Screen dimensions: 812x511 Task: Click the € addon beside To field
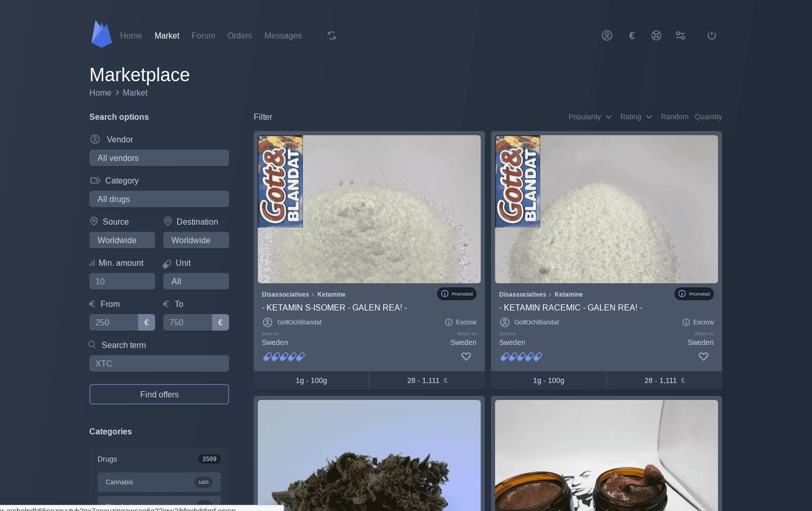[x=220, y=322]
